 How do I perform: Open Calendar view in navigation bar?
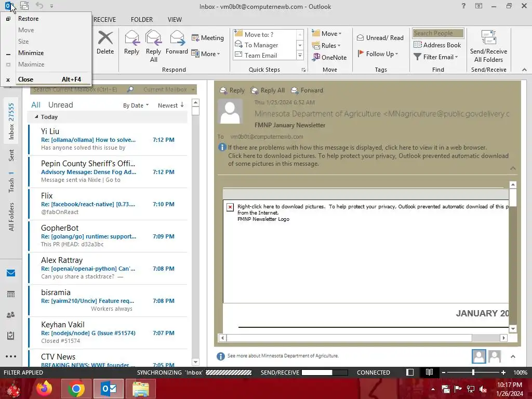tap(11, 294)
